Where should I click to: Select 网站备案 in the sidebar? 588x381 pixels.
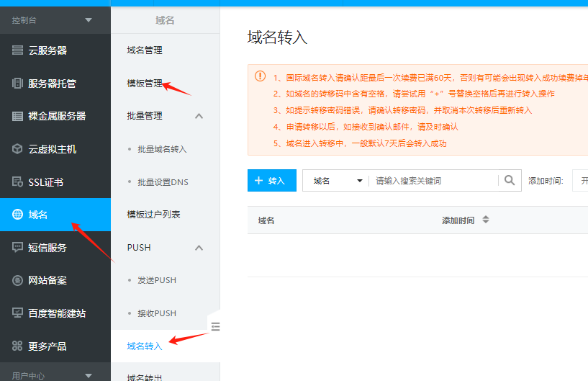(55, 280)
